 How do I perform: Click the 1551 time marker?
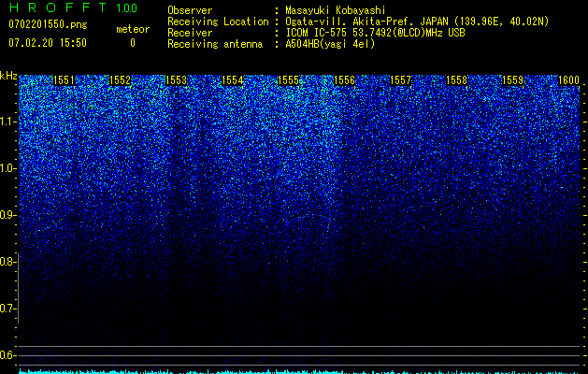(x=65, y=80)
